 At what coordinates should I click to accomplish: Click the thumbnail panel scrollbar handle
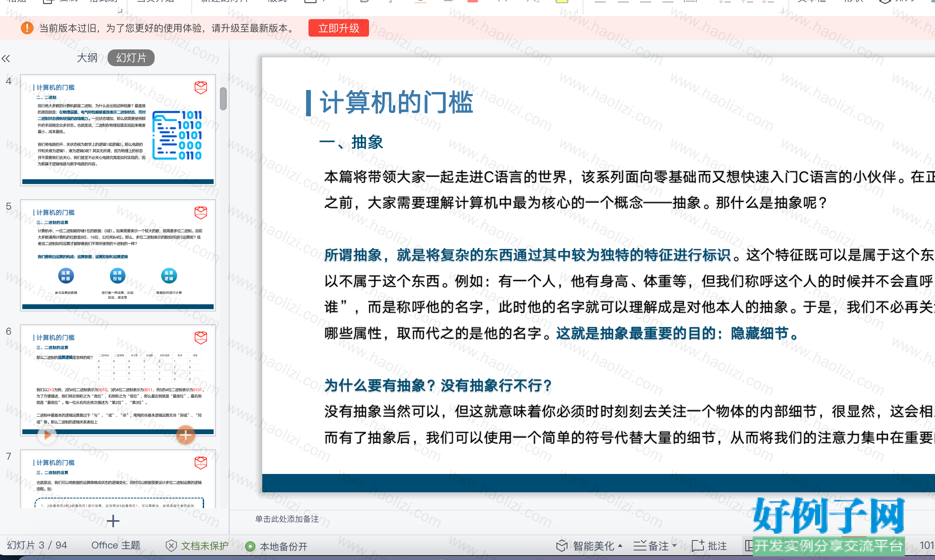(x=223, y=98)
